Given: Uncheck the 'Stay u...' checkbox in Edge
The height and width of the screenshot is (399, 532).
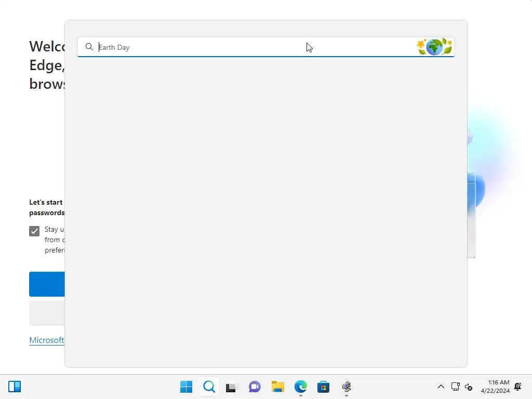Looking at the screenshot, I should [x=34, y=231].
